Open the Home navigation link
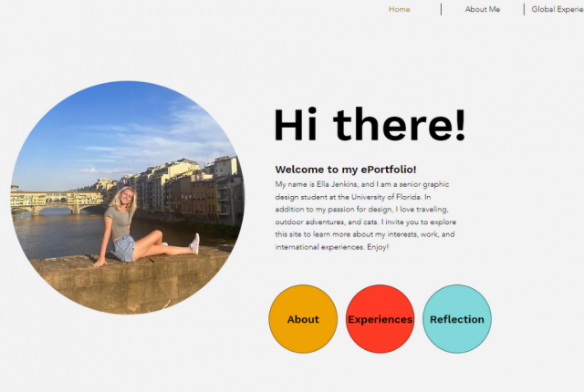The width and height of the screenshot is (584, 392). pyautogui.click(x=400, y=9)
